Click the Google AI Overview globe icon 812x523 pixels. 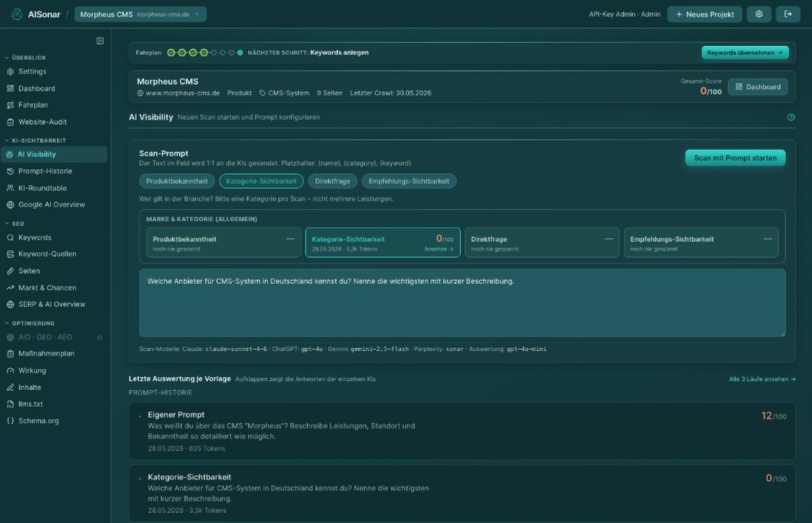[10, 205]
